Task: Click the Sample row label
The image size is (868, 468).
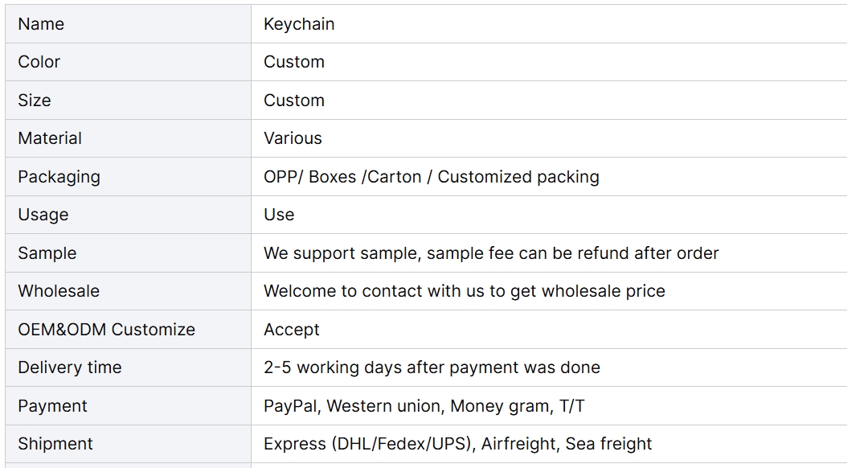Action: pos(47,253)
